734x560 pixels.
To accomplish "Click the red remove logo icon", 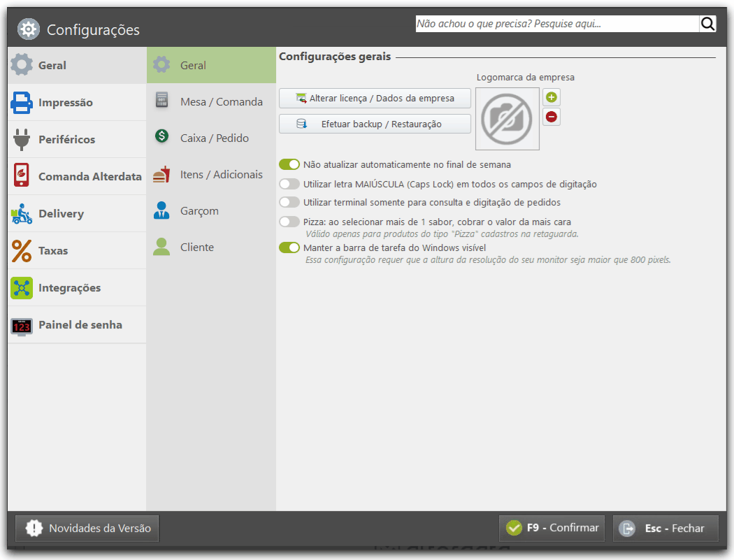I will (x=552, y=117).
